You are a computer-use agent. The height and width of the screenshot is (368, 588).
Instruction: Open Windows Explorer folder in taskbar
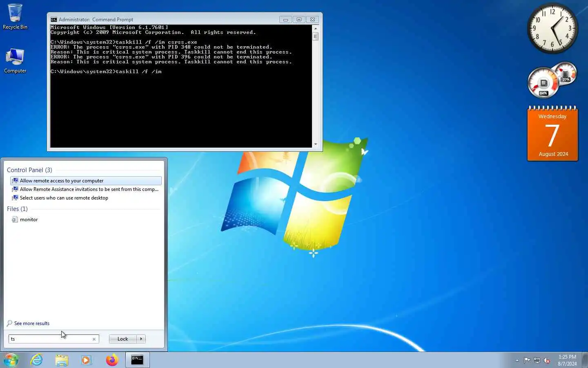[x=62, y=360]
